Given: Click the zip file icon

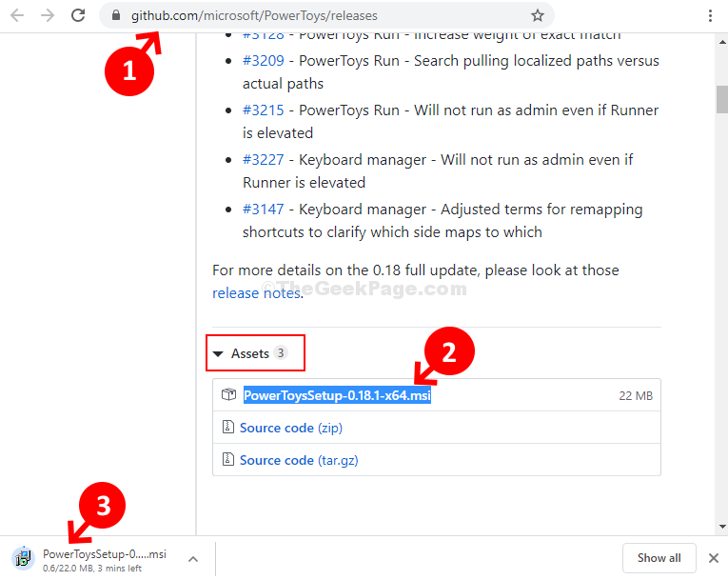Looking at the screenshot, I should (x=228, y=427).
